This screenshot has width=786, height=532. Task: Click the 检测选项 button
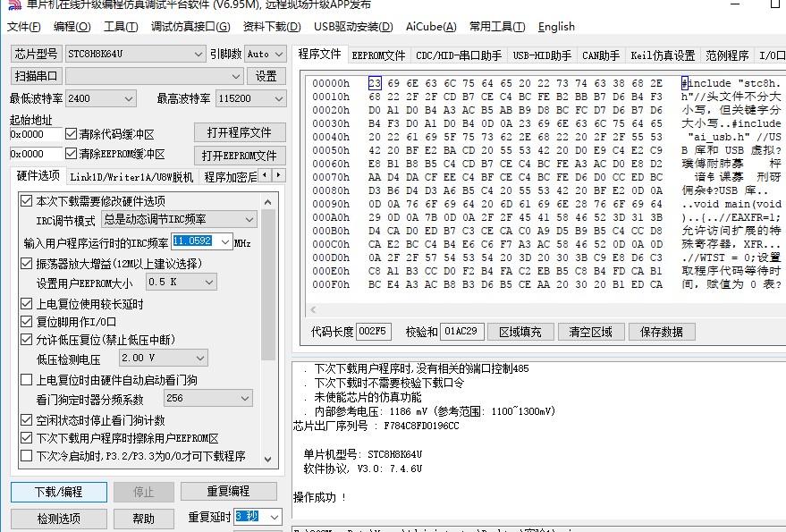click(x=59, y=519)
